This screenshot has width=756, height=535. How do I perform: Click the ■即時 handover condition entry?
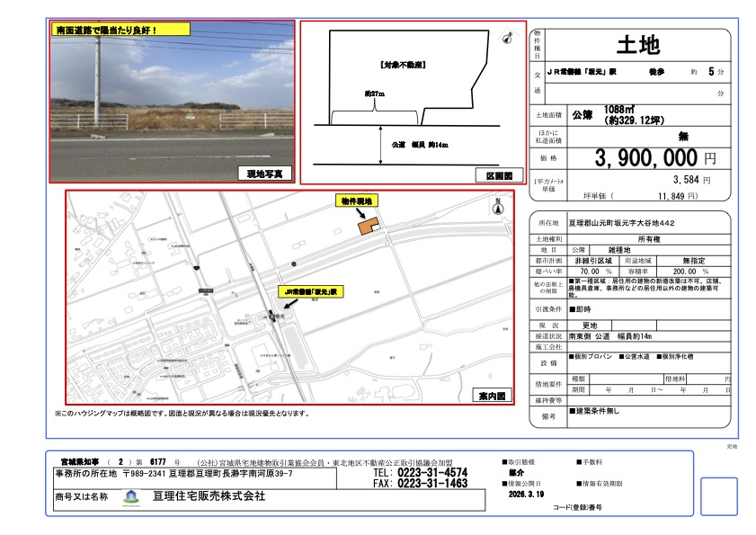click(580, 308)
